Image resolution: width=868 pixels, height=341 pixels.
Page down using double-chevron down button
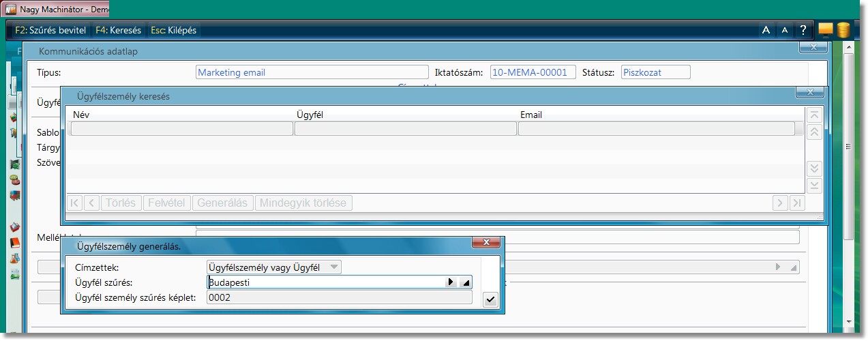click(814, 168)
